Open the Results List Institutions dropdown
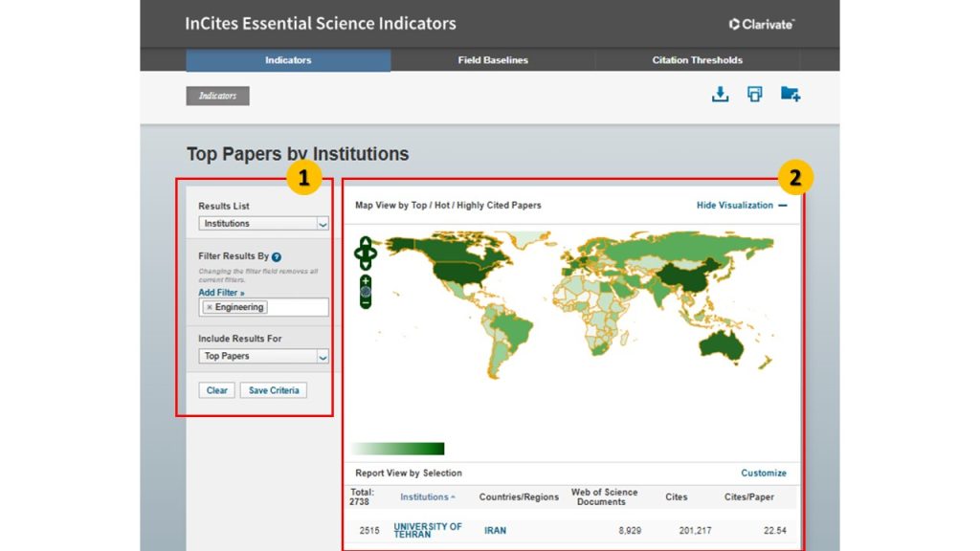 pos(263,224)
